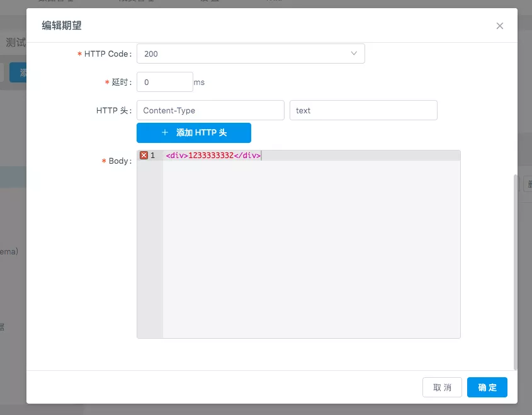Image resolution: width=532 pixels, height=415 pixels.
Task: Click the plus icon on the 添加 HTTP 头 button
Action: click(164, 133)
